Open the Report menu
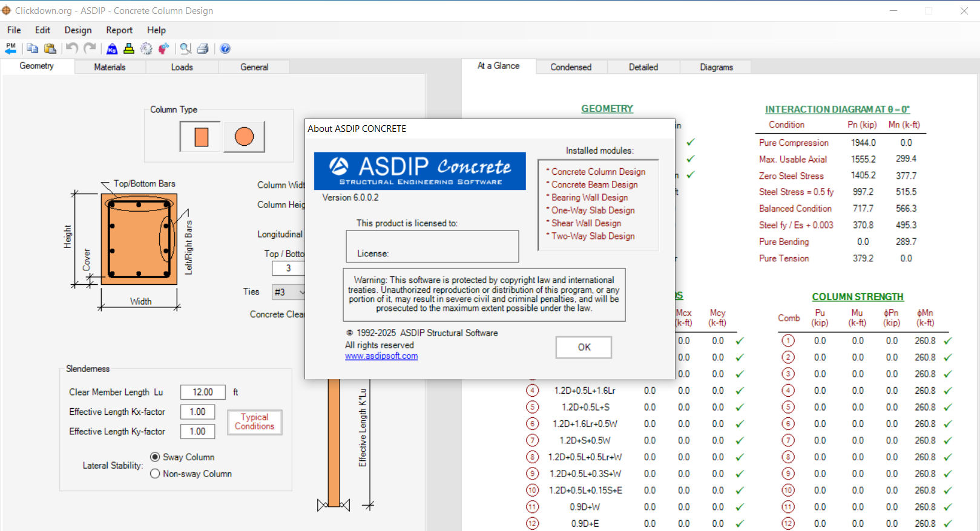 click(119, 30)
